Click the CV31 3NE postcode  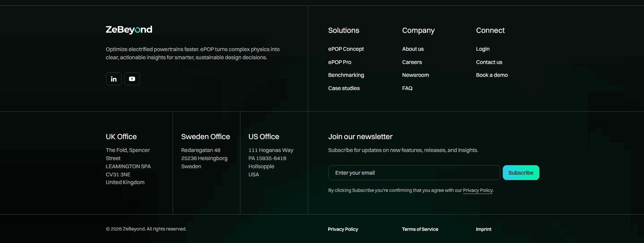[118, 175]
